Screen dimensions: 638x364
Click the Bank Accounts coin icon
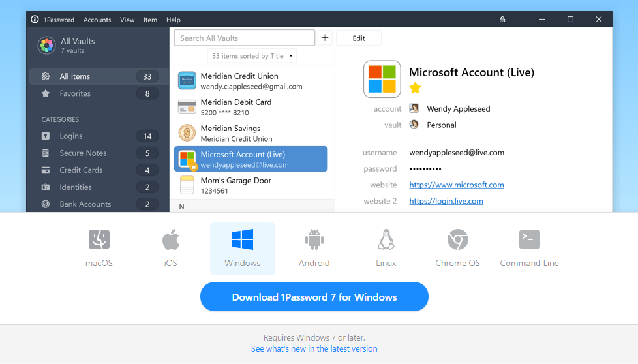(46, 204)
